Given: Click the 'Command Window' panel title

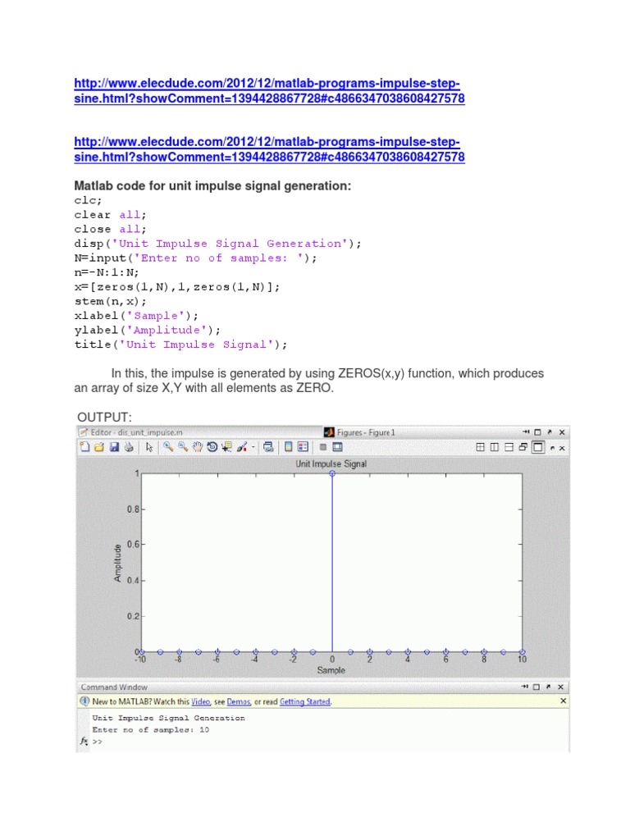Looking at the screenshot, I should (114, 687).
